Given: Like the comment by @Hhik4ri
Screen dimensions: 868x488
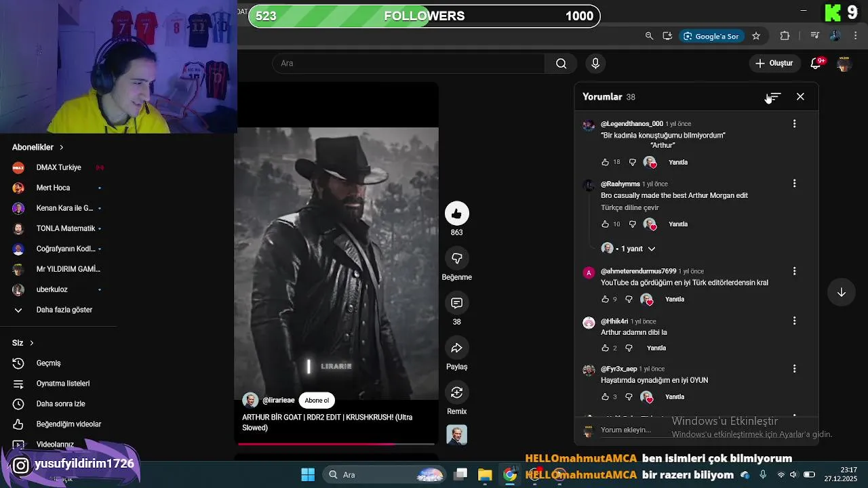Looking at the screenshot, I should click(605, 348).
